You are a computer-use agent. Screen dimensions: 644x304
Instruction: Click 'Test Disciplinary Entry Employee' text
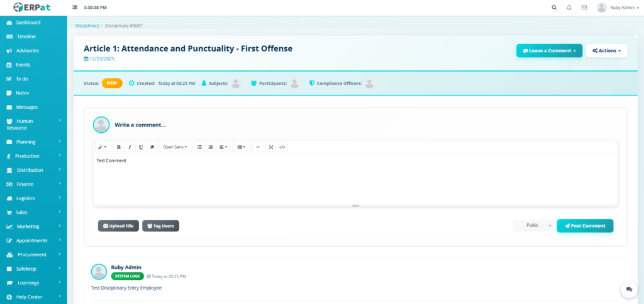tap(126, 288)
